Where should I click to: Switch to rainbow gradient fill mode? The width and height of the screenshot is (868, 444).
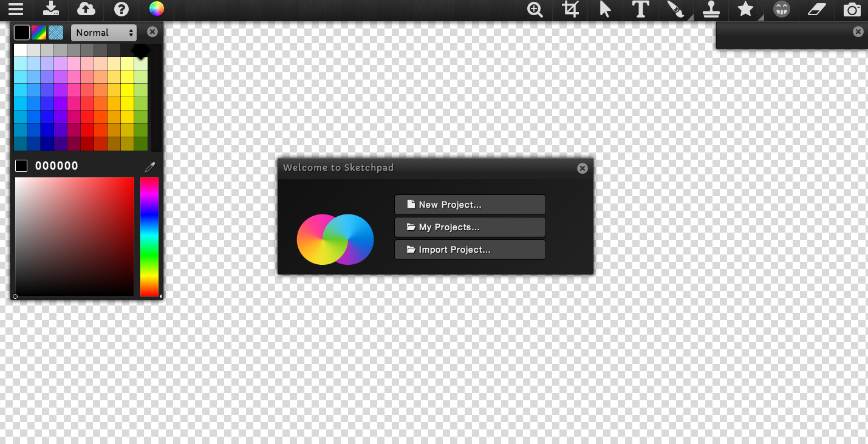39,33
